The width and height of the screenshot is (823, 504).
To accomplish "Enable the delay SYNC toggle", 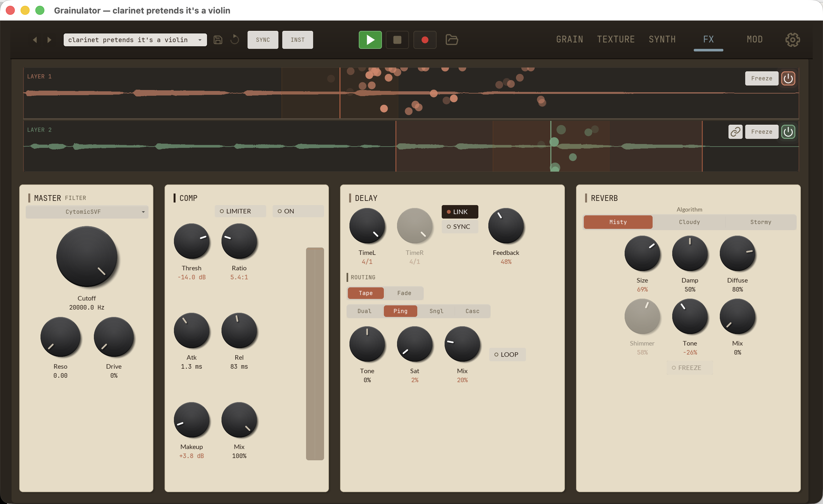I will 460,227.
